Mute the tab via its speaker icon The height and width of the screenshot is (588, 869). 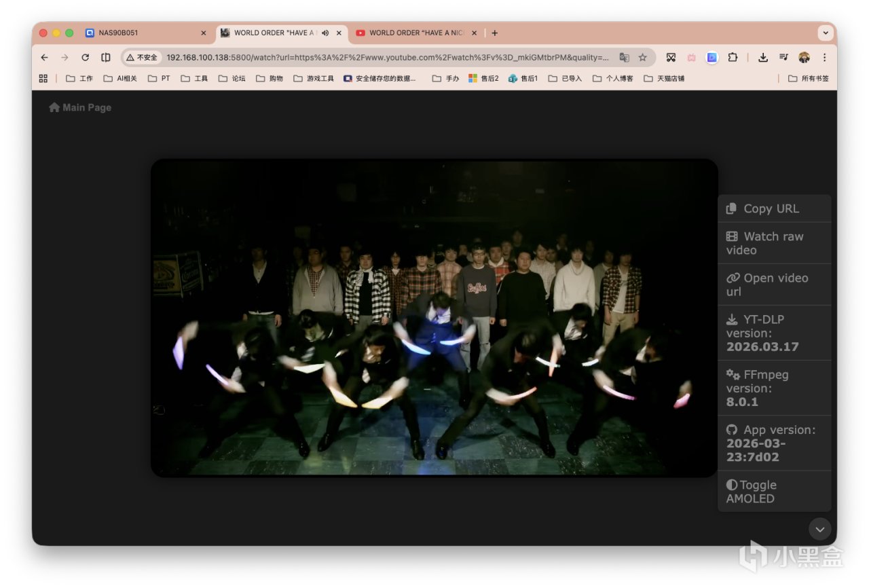click(x=325, y=33)
